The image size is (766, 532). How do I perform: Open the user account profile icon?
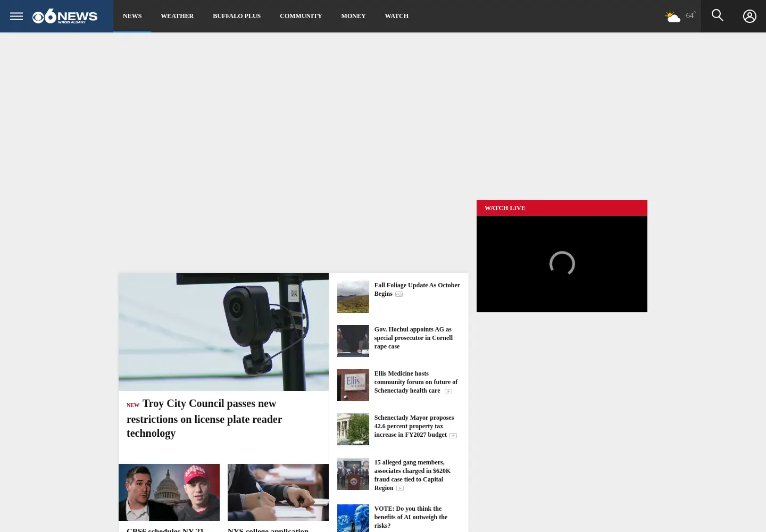[750, 16]
